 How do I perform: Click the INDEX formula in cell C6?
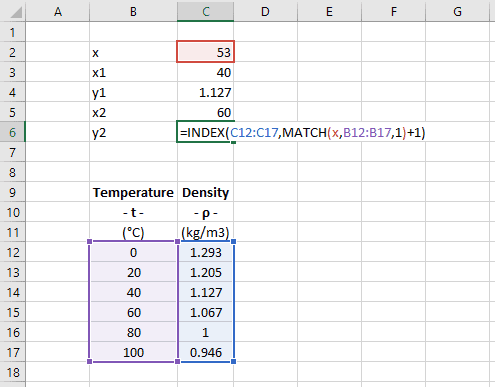[x=303, y=133]
